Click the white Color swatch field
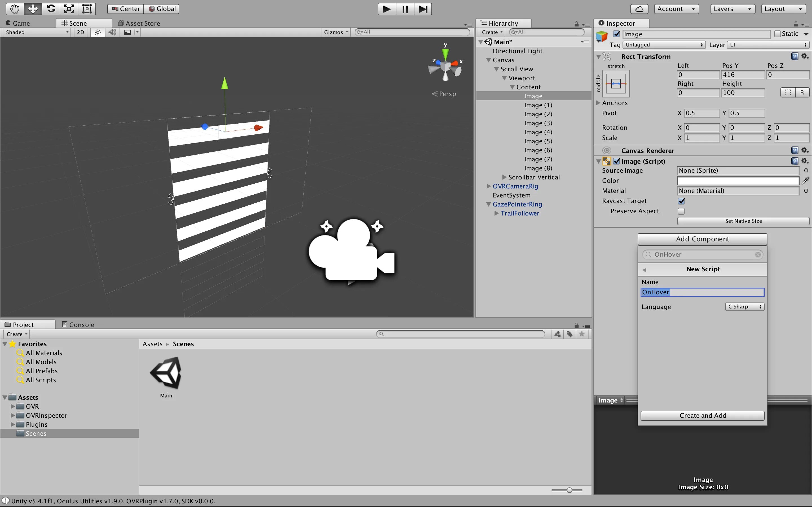Viewport: 812px width, 507px height. 738,181
